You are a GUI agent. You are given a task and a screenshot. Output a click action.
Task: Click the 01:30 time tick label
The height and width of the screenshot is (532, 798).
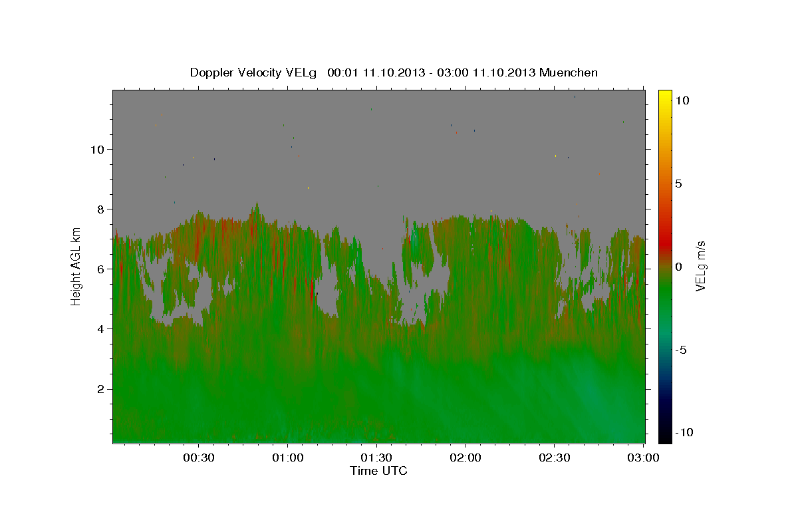[x=376, y=458]
